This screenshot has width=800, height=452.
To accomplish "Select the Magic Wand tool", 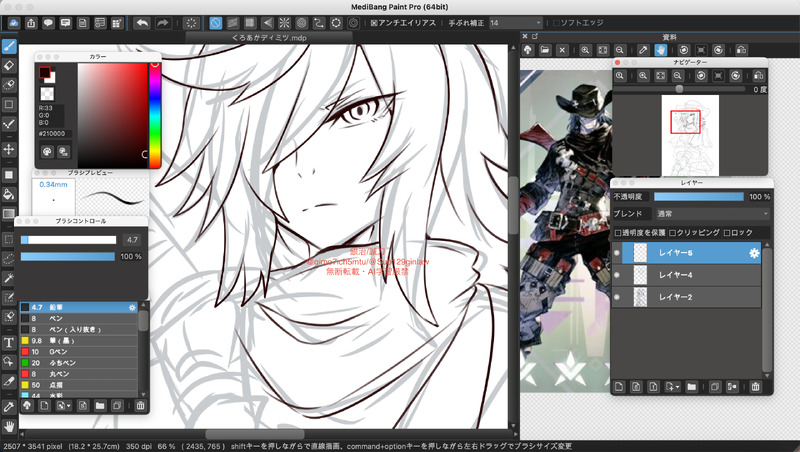I will click(x=9, y=278).
